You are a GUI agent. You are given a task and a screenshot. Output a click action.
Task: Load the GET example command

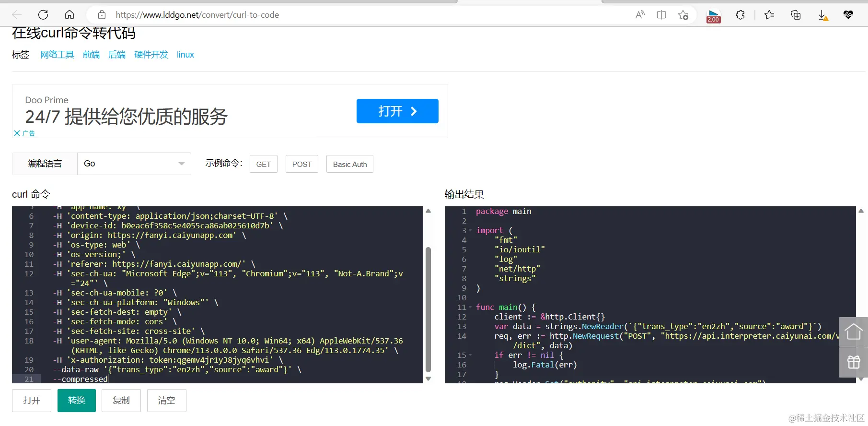tap(264, 164)
